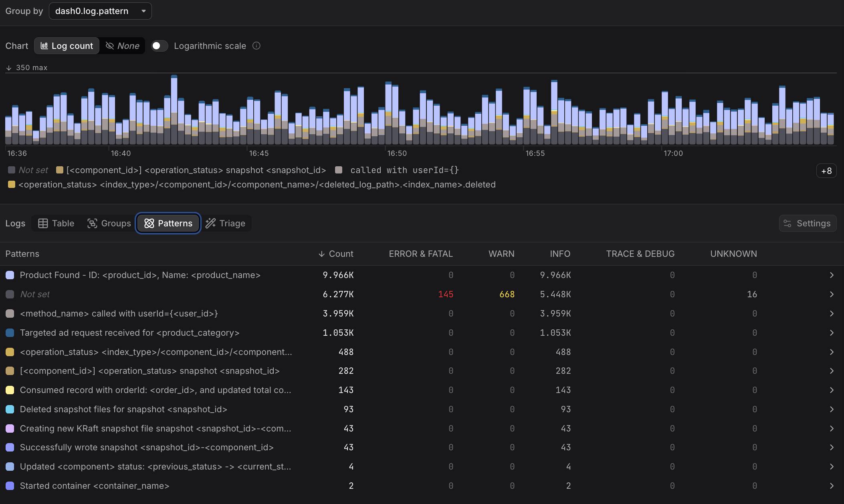The width and height of the screenshot is (844, 504).
Task: Click the down arrow next to 350 max
Action: 9,67
